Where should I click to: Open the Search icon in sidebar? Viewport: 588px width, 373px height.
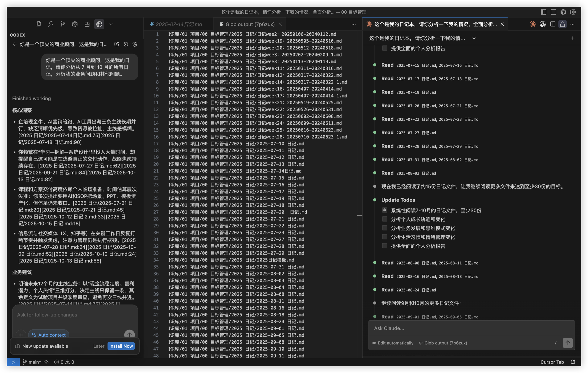pos(50,24)
